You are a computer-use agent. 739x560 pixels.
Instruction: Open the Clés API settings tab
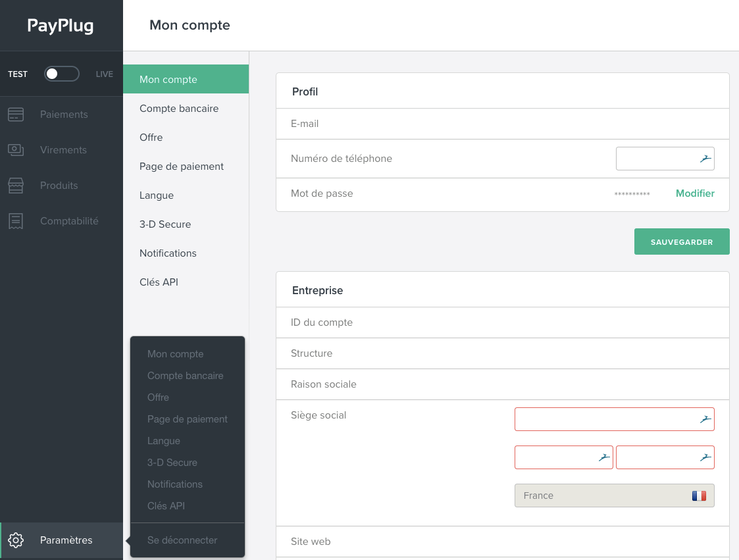pos(159,282)
